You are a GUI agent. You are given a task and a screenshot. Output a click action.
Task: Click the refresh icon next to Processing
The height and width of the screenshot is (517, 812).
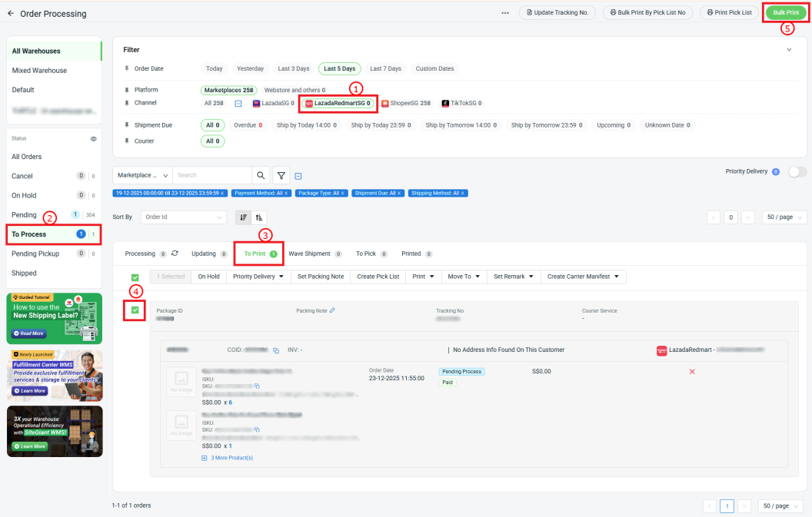tap(175, 254)
